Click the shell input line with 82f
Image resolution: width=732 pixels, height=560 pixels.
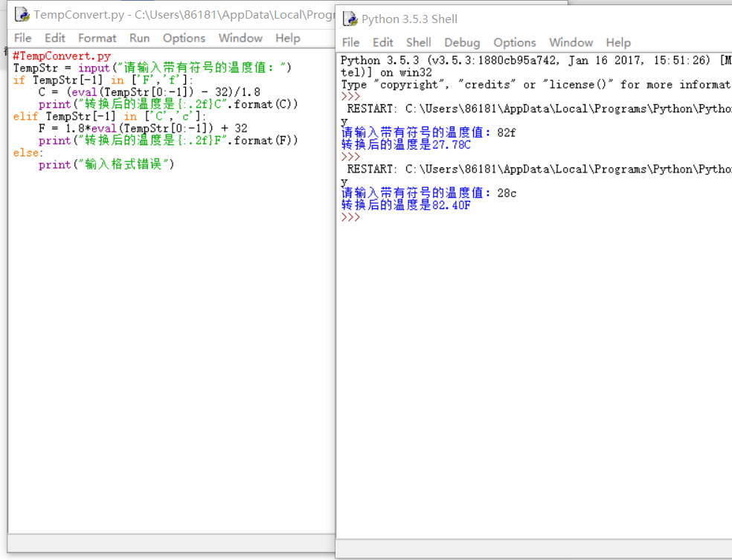(428, 132)
